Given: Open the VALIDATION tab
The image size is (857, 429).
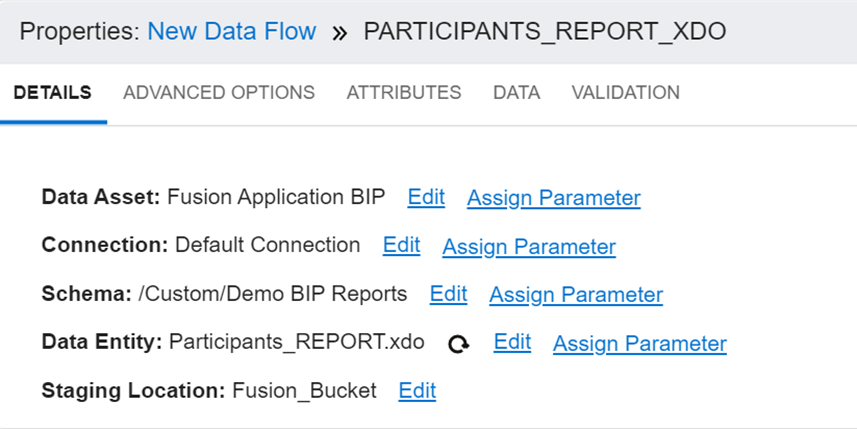Looking at the screenshot, I should 625,93.
